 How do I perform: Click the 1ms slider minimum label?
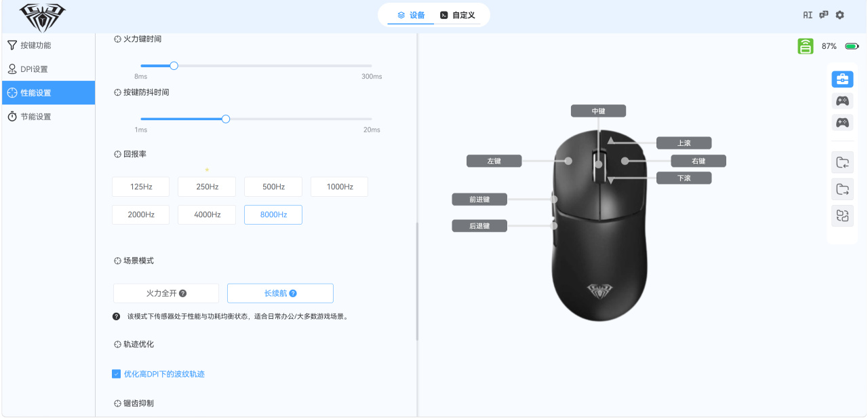pos(140,130)
